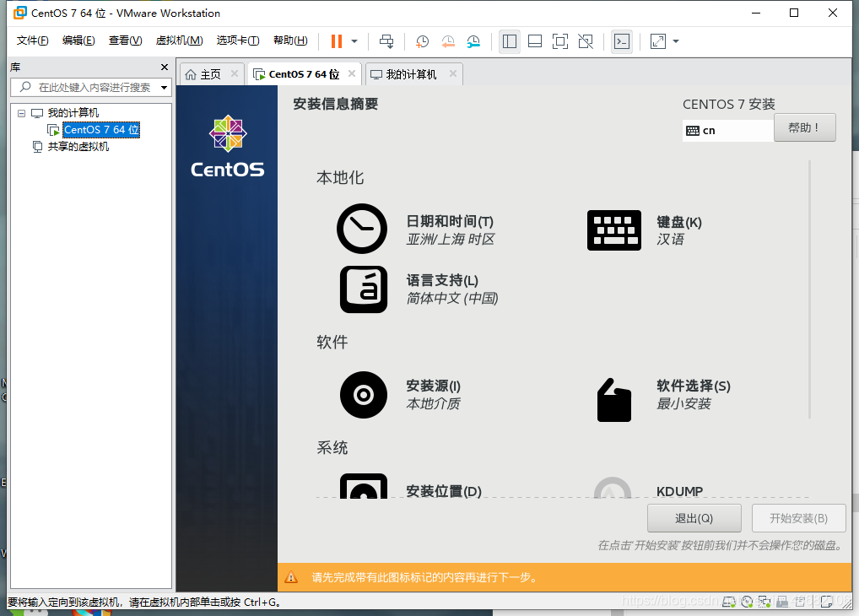Open the 虚拟机(M) menu
The height and width of the screenshot is (616, 859).
point(179,41)
